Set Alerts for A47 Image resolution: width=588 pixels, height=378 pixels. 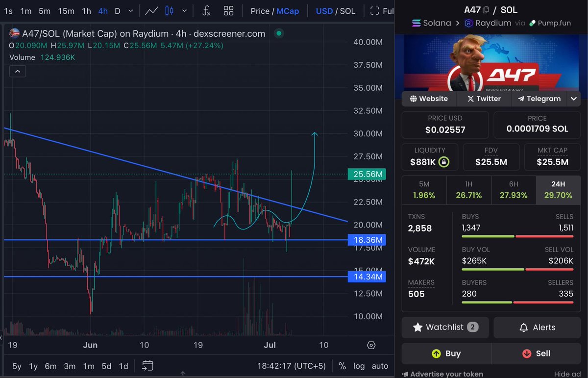[x=537, y=328]
